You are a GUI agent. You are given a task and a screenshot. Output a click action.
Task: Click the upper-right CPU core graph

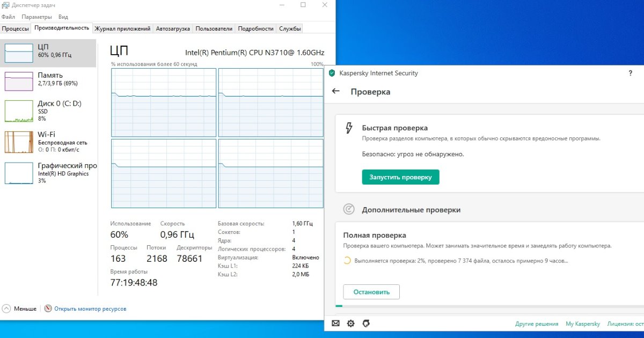271,102
